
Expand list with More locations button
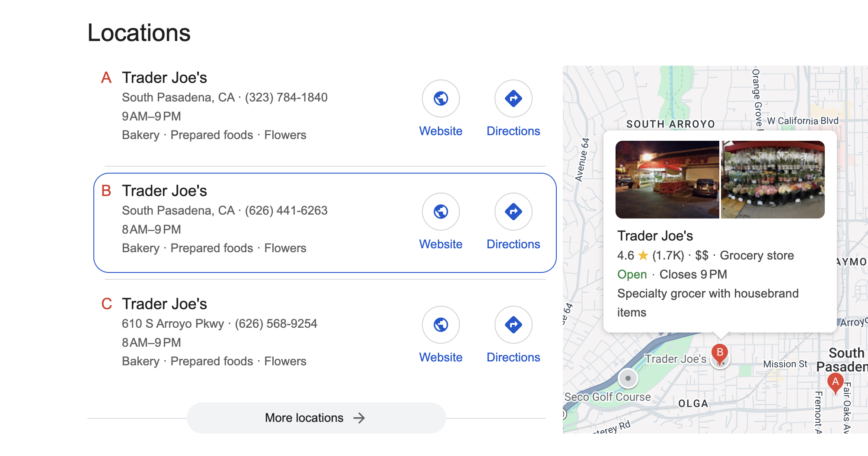pos(316,418)
